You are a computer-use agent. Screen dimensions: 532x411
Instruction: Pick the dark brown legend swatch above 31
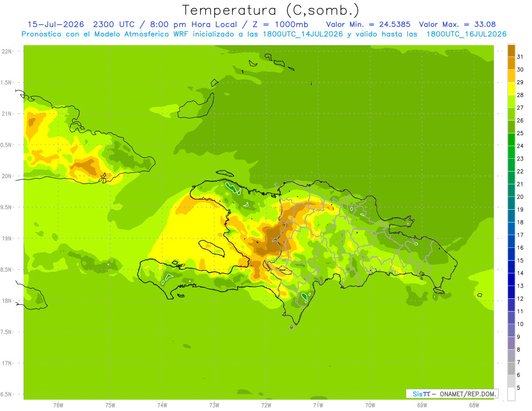[x=511, y=51]
